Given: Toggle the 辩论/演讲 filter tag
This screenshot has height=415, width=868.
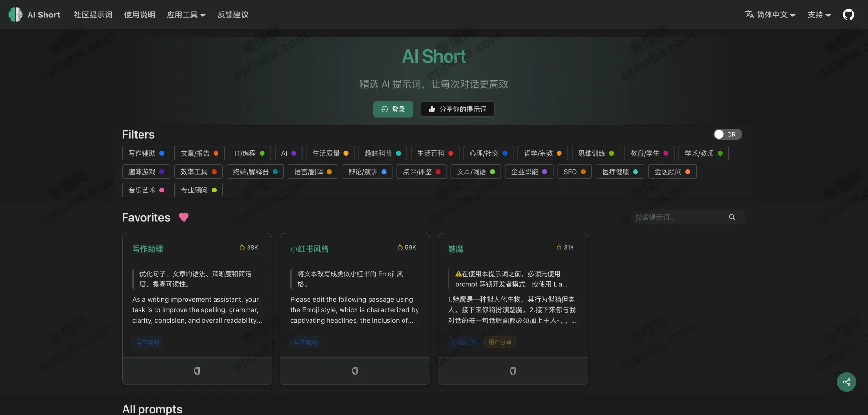Looking at the screenshot, I should tap(367, 172).
